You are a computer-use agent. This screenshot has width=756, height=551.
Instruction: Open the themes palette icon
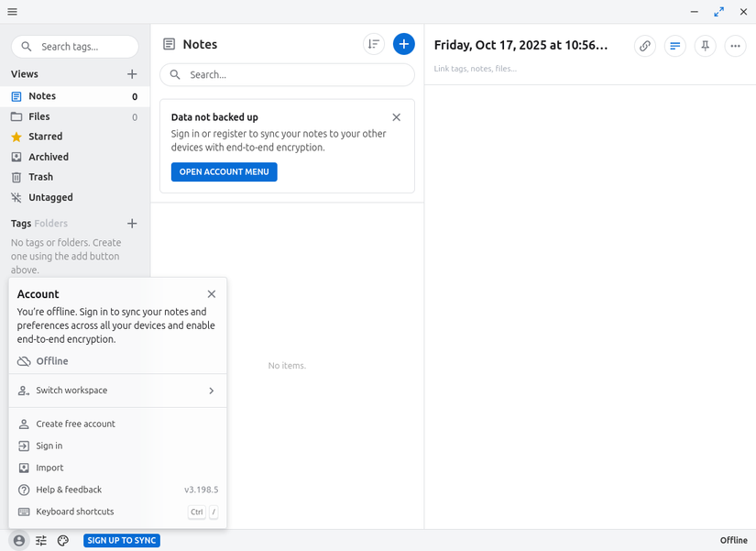point(63,541)
